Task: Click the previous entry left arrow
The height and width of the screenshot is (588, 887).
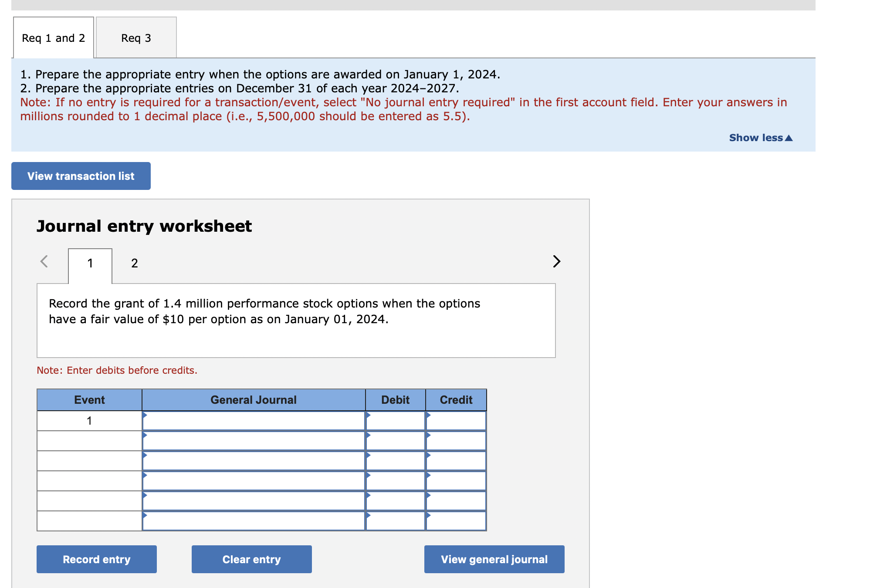Action: click(x=44, y=261)
